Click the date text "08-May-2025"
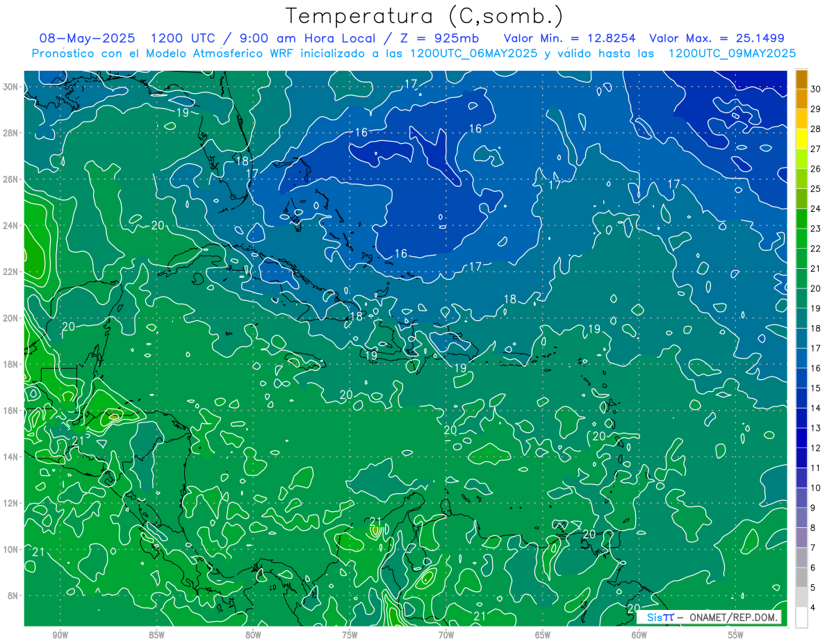This screenshot has height=644, width=834. pos(87,38)
